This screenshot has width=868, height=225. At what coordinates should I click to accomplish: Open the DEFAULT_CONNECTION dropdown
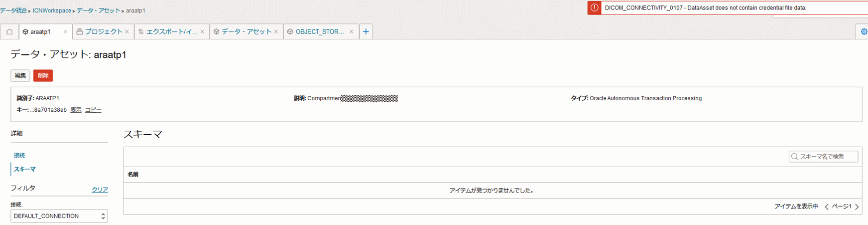[x=59, y=216]
